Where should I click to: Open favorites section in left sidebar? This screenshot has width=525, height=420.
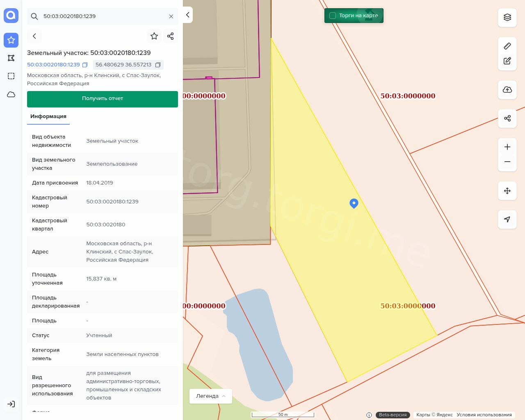(x=11, y=40)
